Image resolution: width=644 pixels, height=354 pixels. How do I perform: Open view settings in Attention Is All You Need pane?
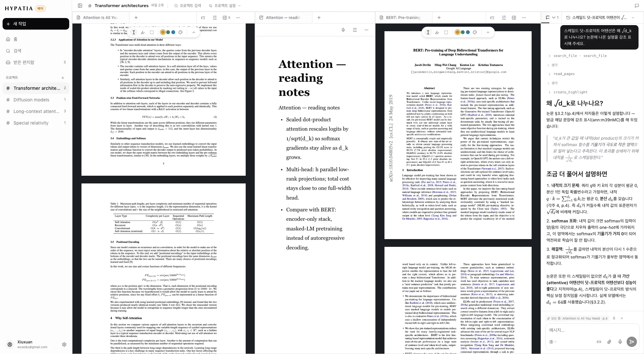(x=215, y=18)
